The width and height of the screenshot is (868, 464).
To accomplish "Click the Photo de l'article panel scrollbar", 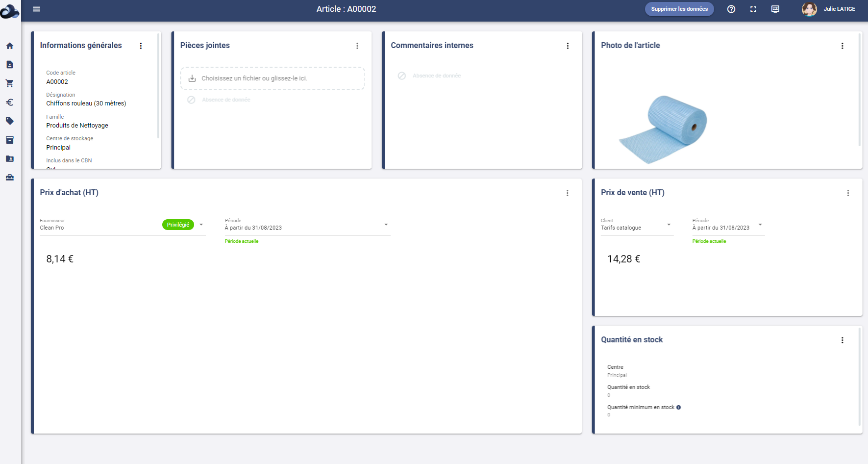I will click(860, 90).
